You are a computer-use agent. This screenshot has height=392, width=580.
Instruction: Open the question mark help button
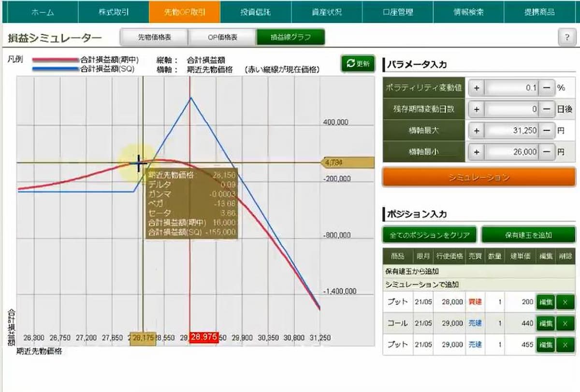(x=566, y=38)
